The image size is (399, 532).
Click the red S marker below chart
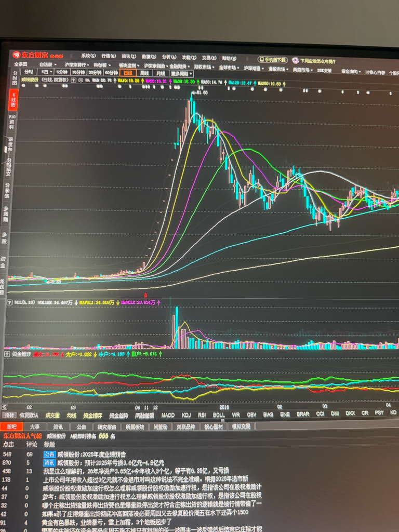click(146, 295)
